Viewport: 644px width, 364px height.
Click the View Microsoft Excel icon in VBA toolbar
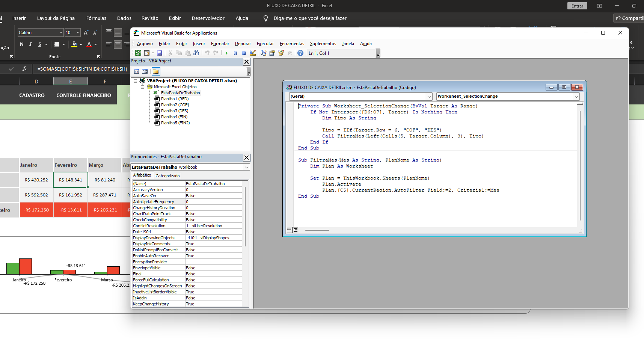pyautogui.click(x=138, y=53)
